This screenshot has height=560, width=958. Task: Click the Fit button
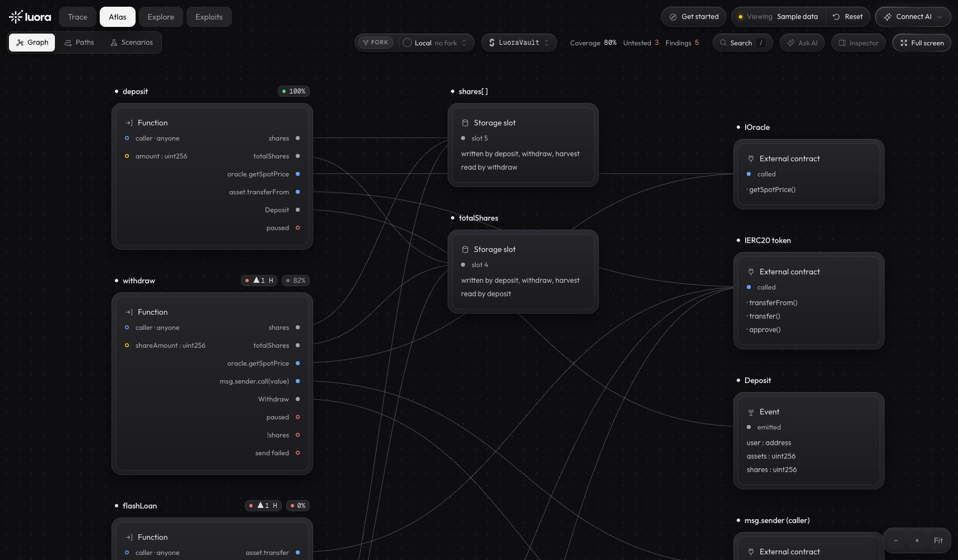pyautogui.click(x=938, y=540)
